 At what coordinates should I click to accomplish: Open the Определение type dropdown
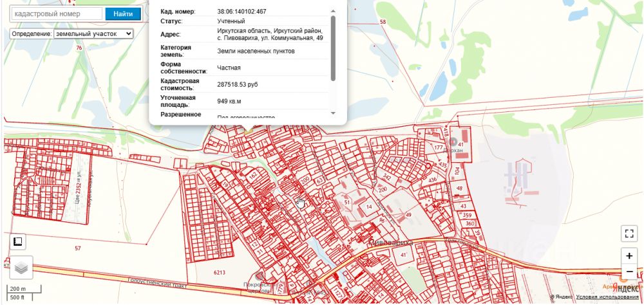[x=93, y=33]
